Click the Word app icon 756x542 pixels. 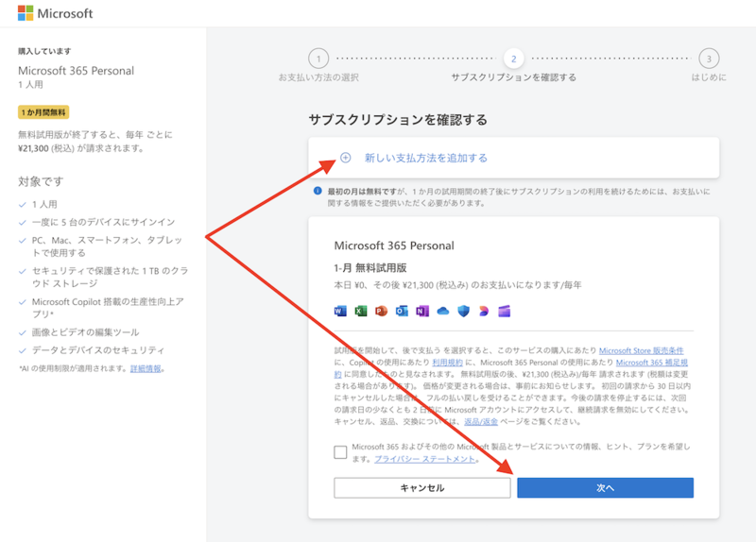click(x=340, y=312)
